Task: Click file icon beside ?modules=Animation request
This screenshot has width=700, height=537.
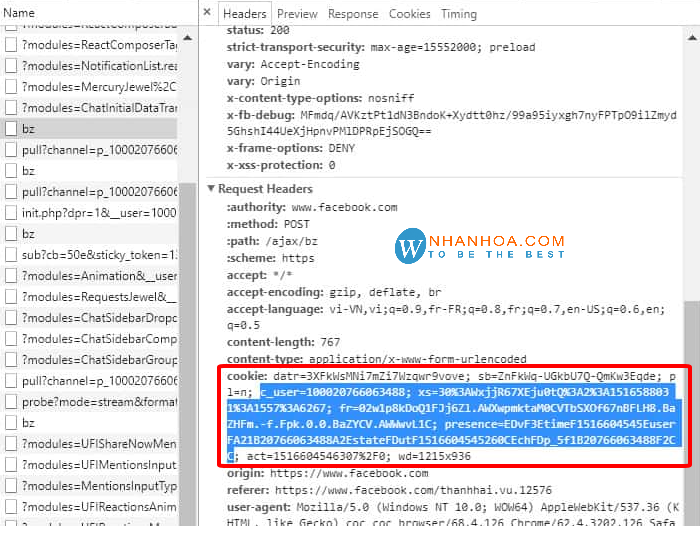Action: [x=11, y=276]
